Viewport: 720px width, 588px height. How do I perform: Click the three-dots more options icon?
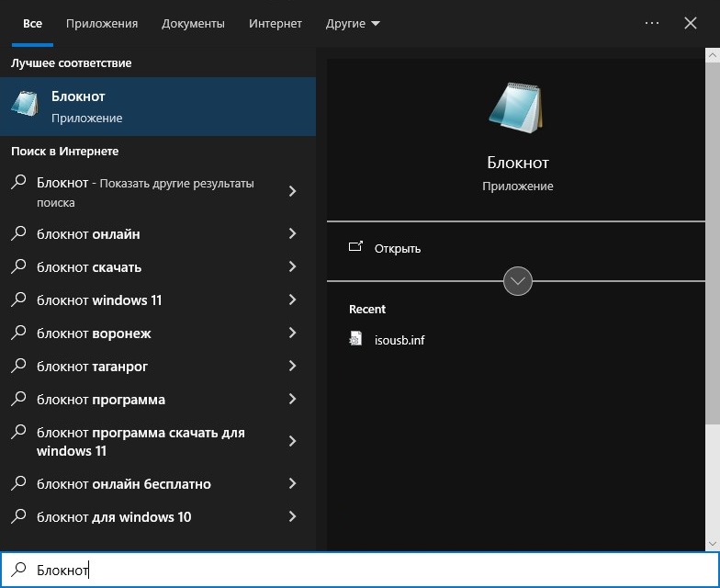pyautogui.click(x=652, y=23)
